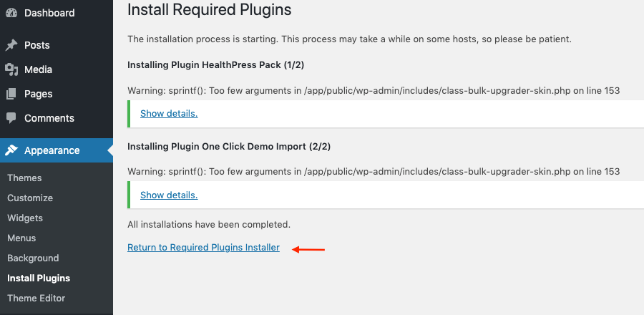Open the Themes submenu item
This screenshot has width=644, height=315.
tap(24, 178)
